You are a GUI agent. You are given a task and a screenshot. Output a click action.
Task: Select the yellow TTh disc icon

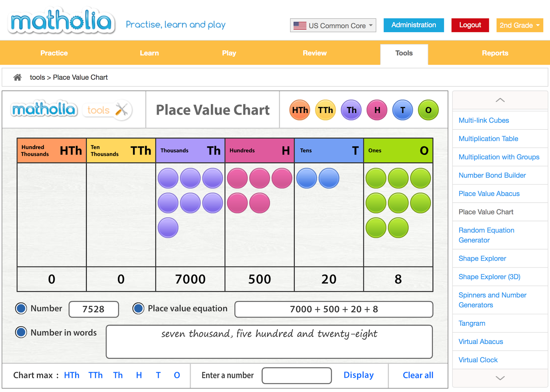(x=325, y=110)
